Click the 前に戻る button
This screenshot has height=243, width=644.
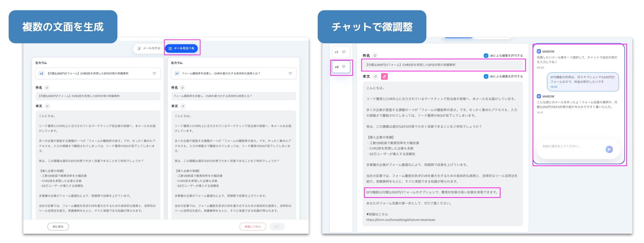(x=58, y=227)
